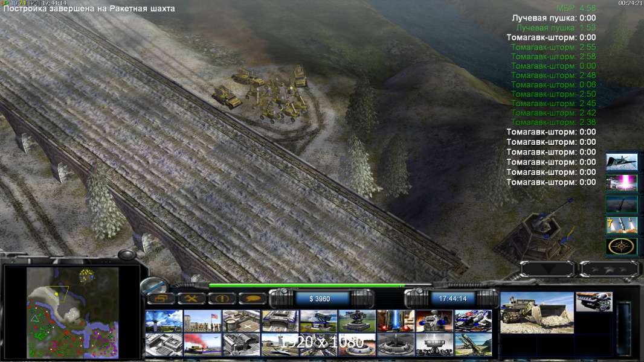Select the gun tower defense structure on terrain
Viewport: 644px width, 362px height.
[536, 231]
